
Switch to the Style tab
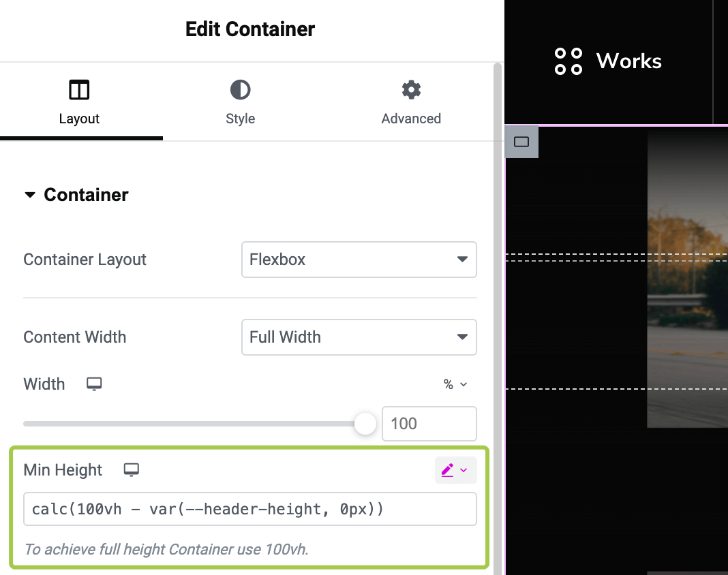pos(240,103)
